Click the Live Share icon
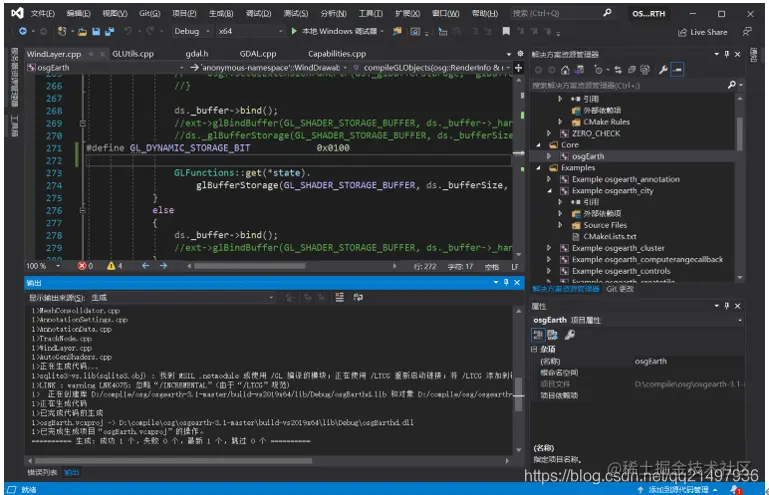This screenshot has width=769, height=495. [x=682, y=32]
